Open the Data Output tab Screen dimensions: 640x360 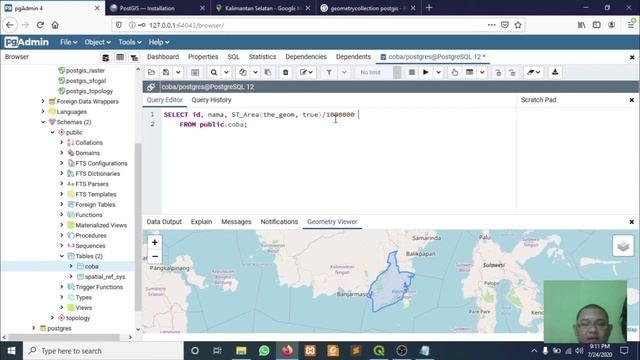[164, 222]
